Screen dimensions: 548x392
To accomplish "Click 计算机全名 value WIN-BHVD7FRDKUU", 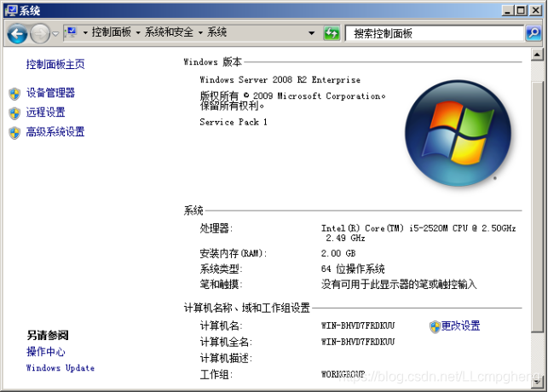I will tap(358, 342).
